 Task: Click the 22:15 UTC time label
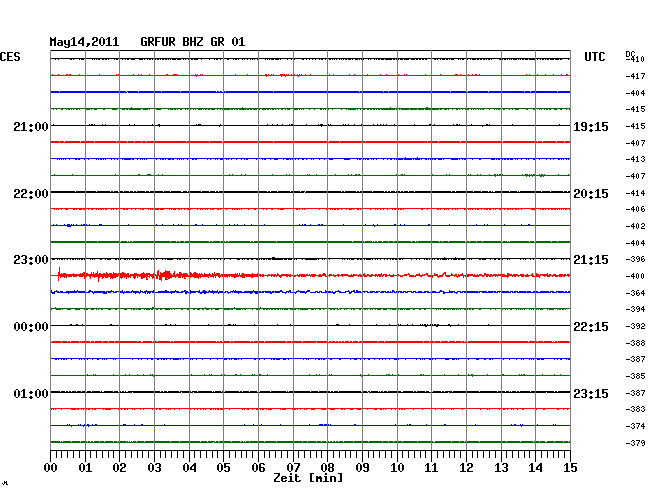point(591,327)
